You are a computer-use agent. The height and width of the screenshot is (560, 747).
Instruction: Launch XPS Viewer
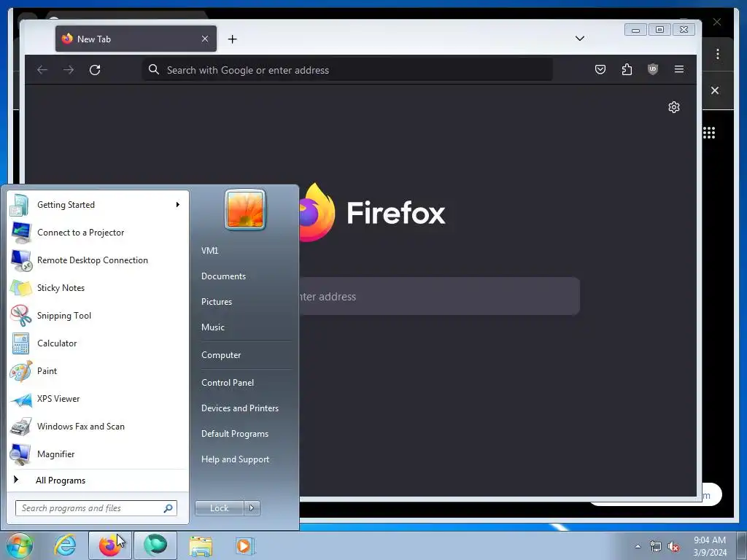[98, 399]
